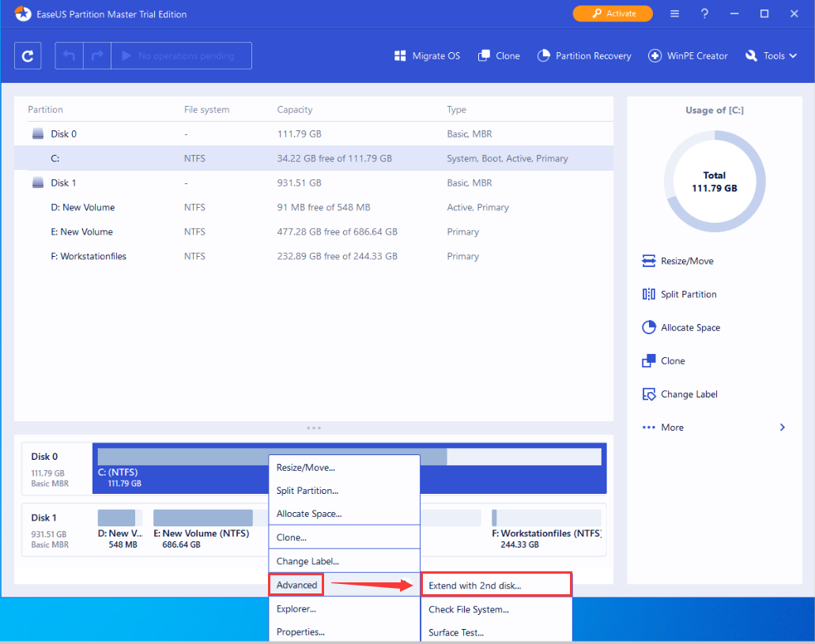Click Change Label in the right panel
Screen dimensions: 815x644
coord(689,394)
